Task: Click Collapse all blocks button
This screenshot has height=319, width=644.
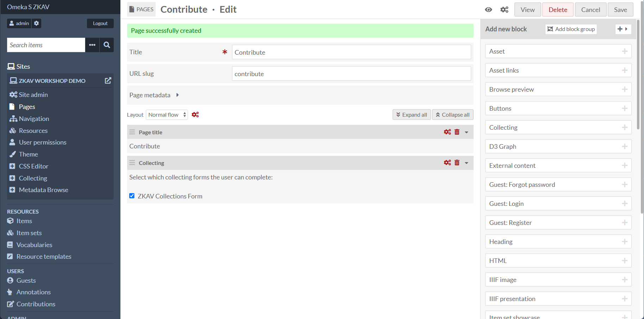Action: click(x=452, y=115)
